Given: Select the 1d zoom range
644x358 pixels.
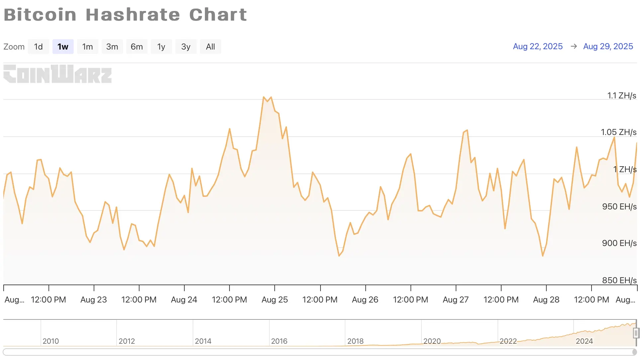Looking at the screenshot, I should (x=38, y=47).
